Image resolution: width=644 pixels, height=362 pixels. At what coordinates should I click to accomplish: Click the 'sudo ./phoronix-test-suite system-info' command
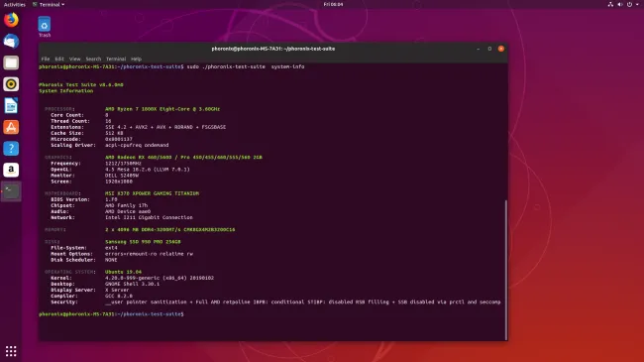[x=246, y=66]
